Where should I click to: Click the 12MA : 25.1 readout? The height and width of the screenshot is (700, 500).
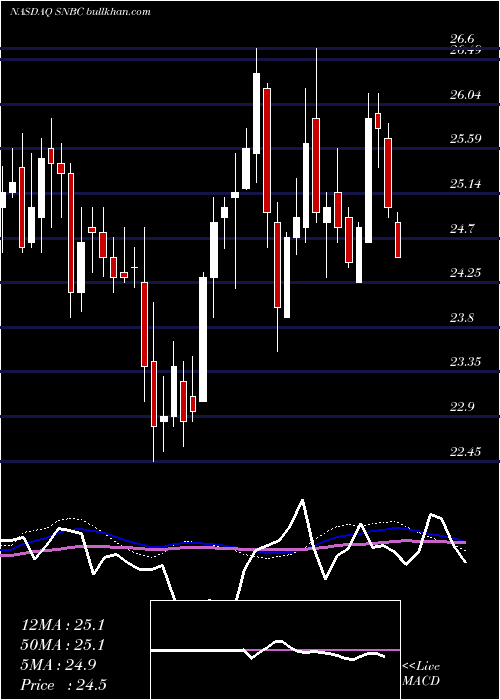click(62, 625)
